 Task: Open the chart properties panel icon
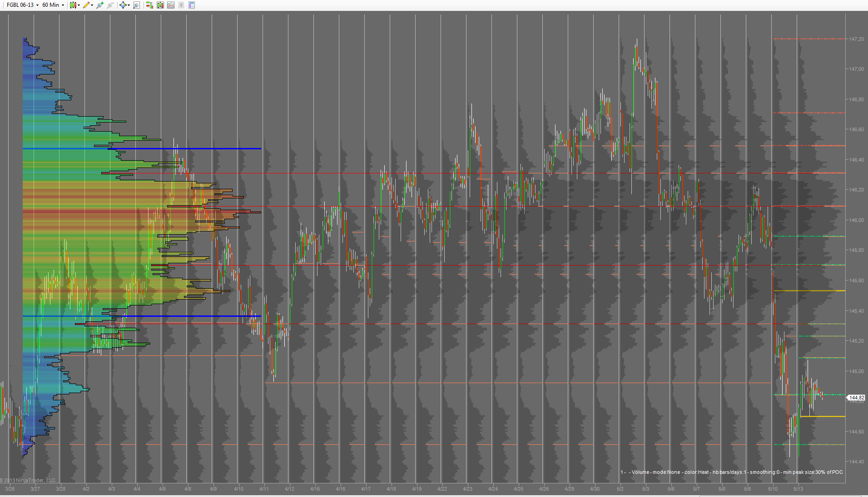click(x=192, y=5)
